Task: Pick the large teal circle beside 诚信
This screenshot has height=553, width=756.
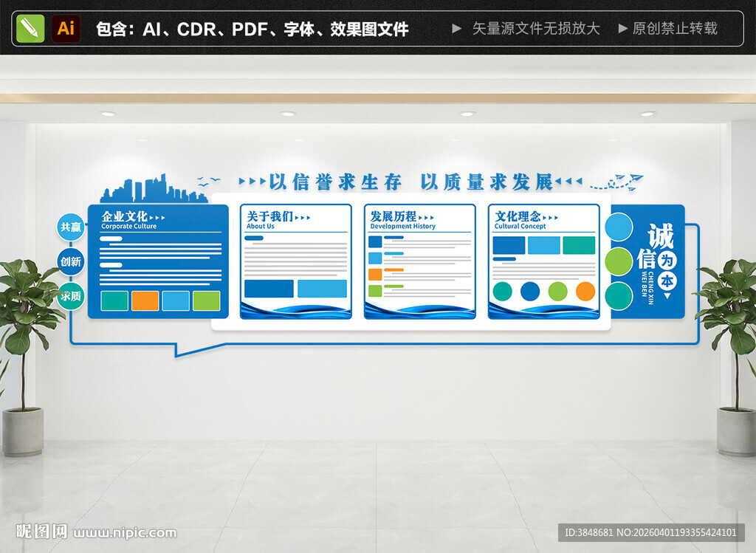Action: (619, 297)
